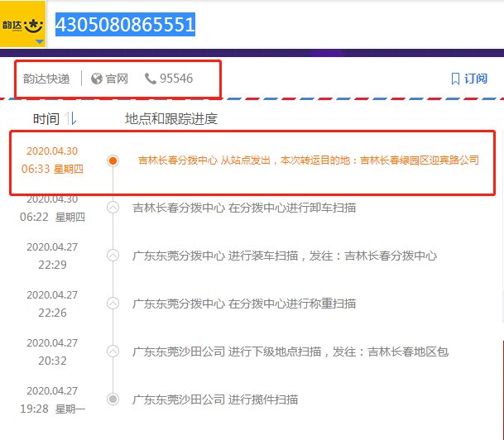Screen dimensions: 504x440
Task: Select timeline marker for 22:29 loading scan
Action: pyautogui.click(x=113, y=256)
